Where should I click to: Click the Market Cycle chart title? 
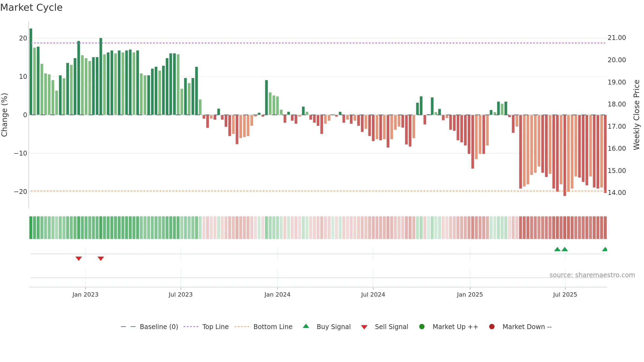pos(31,8)
